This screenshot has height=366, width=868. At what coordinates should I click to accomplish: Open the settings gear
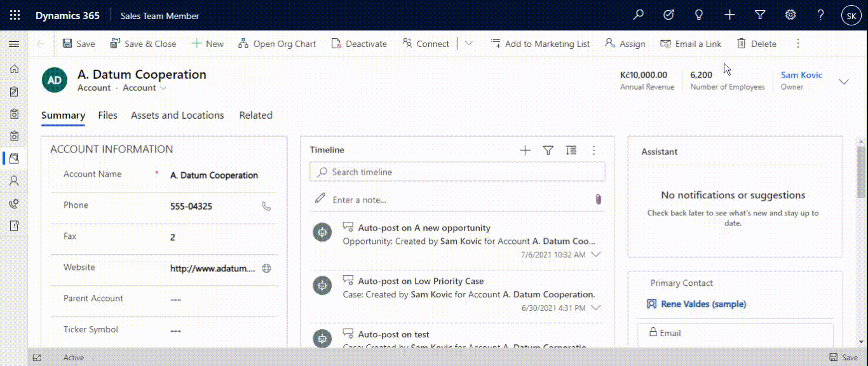coord(790,15)
